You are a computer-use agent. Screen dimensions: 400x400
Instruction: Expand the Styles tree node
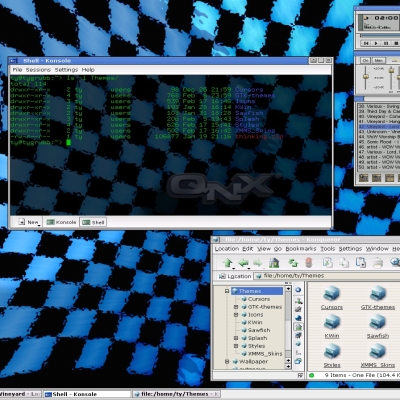[x=236, y=346]
